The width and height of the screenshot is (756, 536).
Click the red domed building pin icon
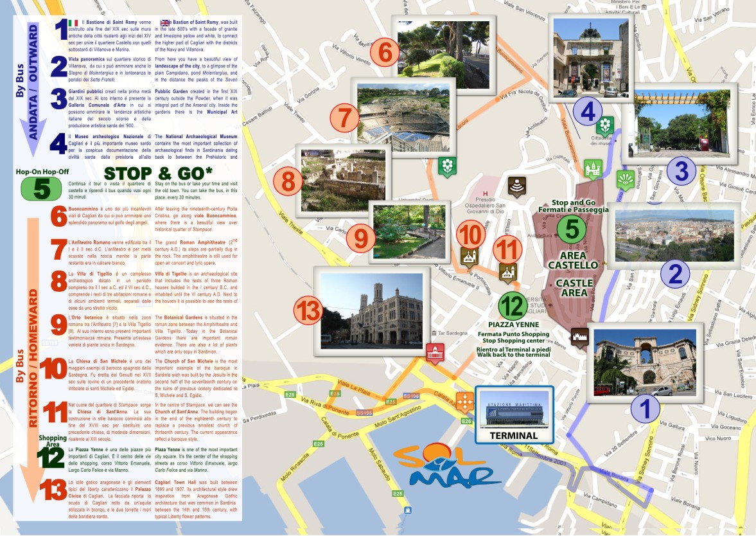[435, 353]
